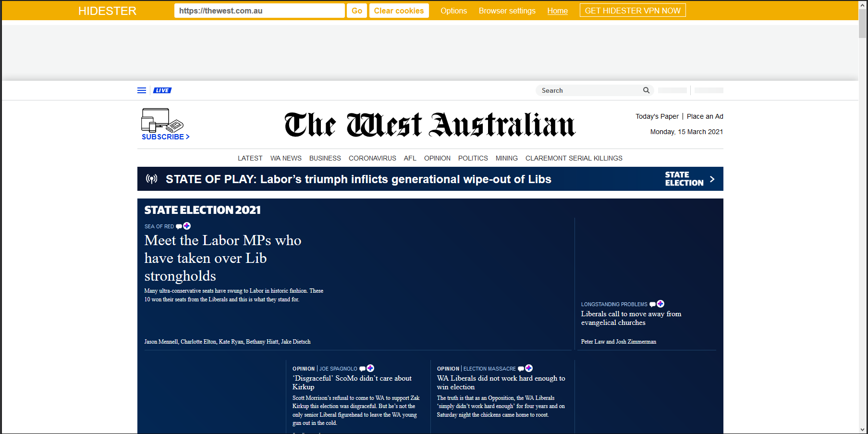
Task: Click 'Scott Morrison's refusal' summary text
Action: [356, 410]
